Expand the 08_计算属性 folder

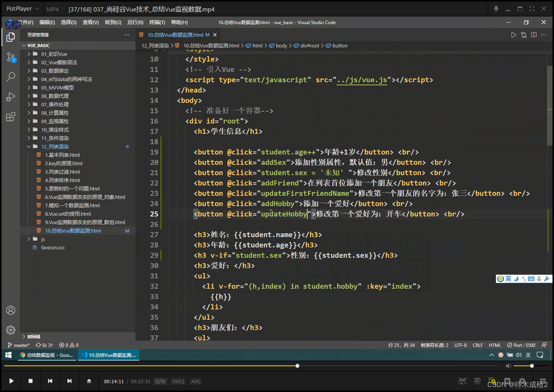coord(55,113)
